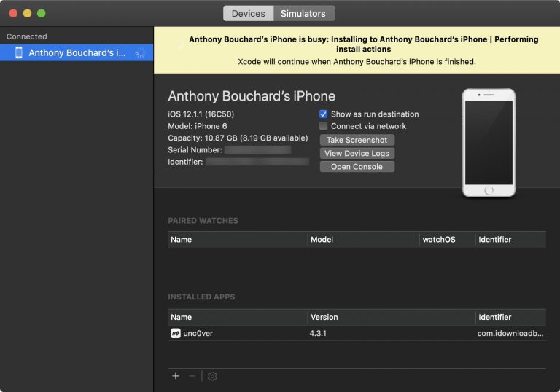Enable Connect via network checkbox
The width and height of the screenshot is (560, 392).
[x=324, y=126]
